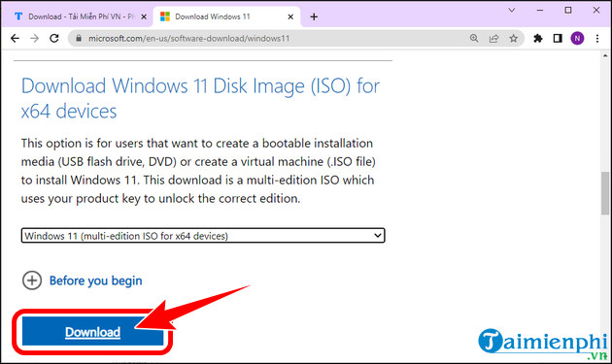Click the 'This option is for users' paragraph
Viewport: 612px width, 364px height.
tap(198, 171)
